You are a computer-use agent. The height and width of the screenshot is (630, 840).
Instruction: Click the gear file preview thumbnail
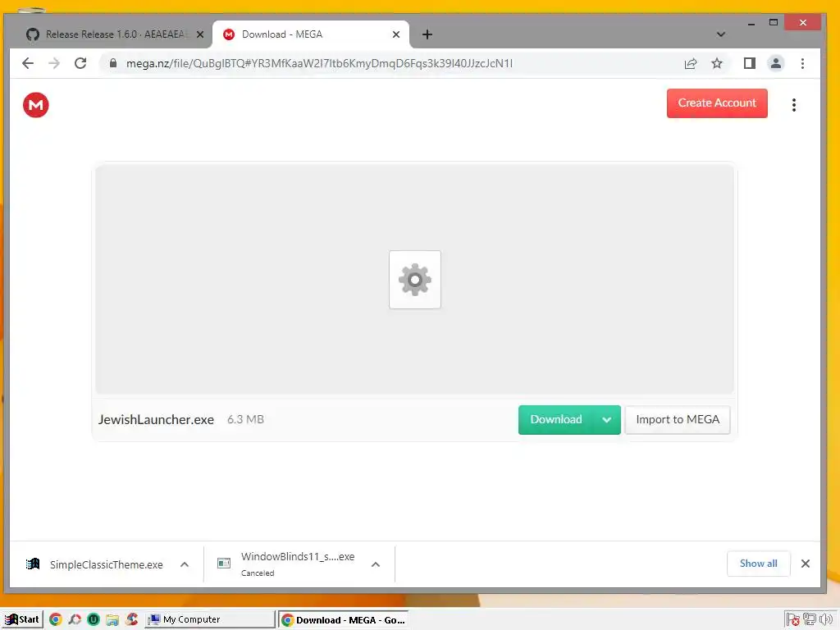tap(415, 280)
